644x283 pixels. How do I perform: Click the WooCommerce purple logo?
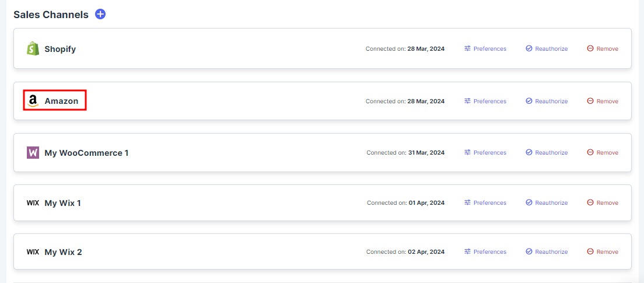pyautogui.click(x=33, y=153)
